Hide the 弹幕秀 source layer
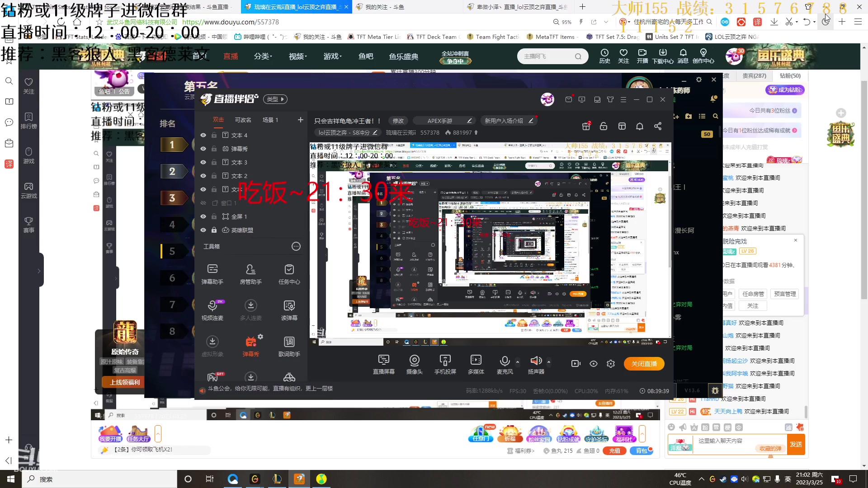 (x=203, y=149)
